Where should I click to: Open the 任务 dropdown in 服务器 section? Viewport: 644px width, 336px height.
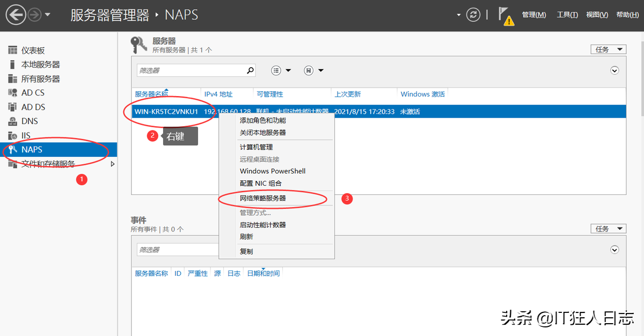(x=608, y=49)
